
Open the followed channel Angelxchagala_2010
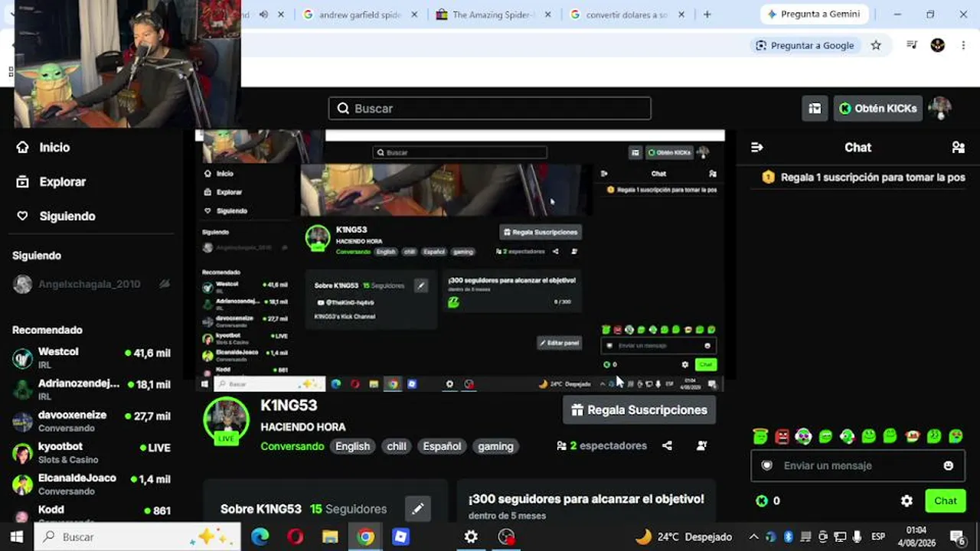tap(92, 285)
